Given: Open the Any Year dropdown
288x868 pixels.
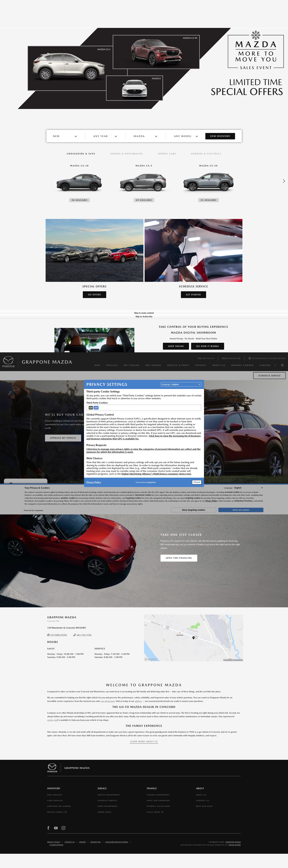Looking at the screenshot, I should click(x=105, y=136).
